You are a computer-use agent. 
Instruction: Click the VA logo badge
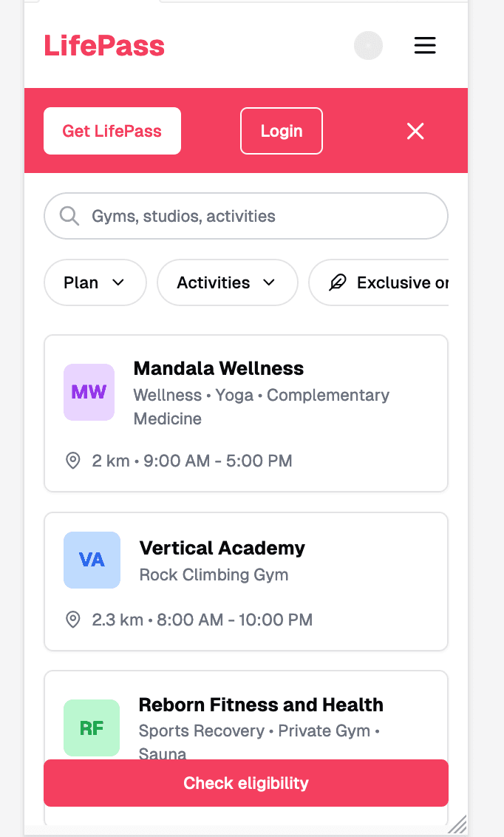(92, 560)
